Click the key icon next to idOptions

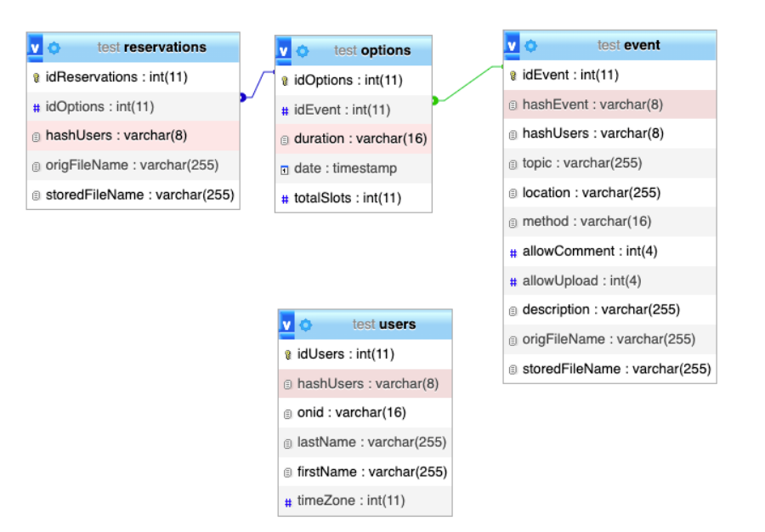(x=283, y=80)
